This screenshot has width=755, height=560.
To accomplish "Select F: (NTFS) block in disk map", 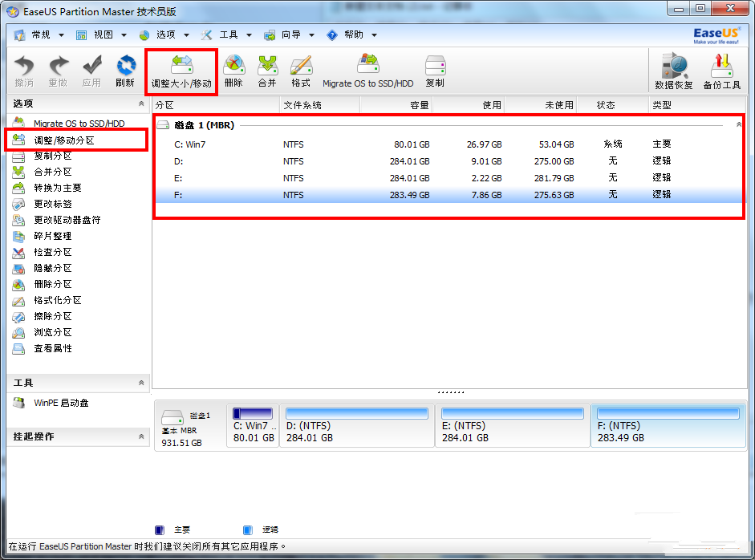I will tap(668, 426).
